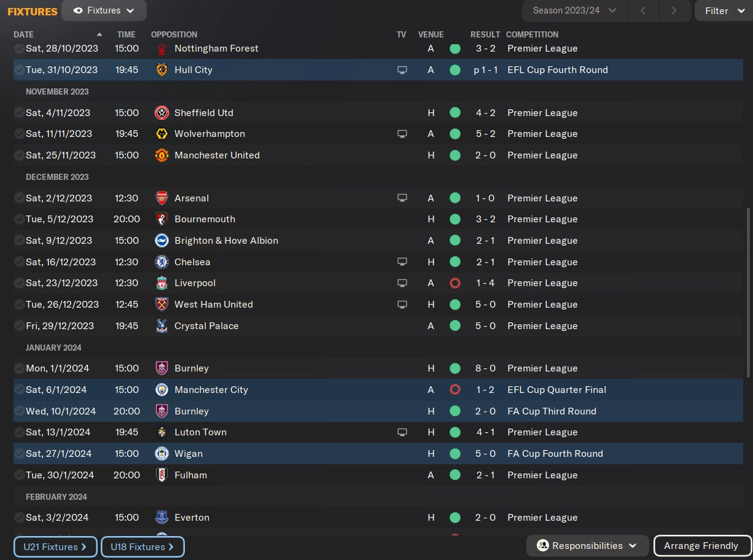
Task: Toggle checkmark beside Sat, 4/11/2023 fixture
Action: (20, 113)
